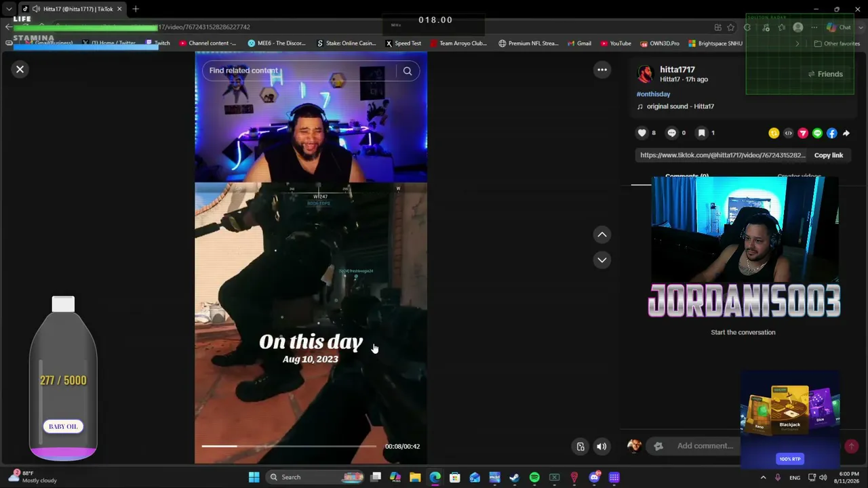Seek using the video progress bar
This screenshot has height=488, width=868.
288,446
